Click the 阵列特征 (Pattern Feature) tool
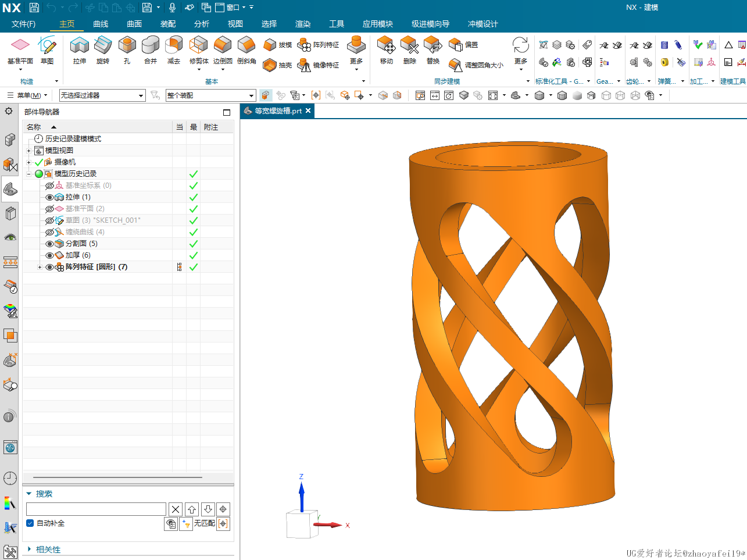The width and height of the screenshot is (747, 560). (x=318, y=45)
